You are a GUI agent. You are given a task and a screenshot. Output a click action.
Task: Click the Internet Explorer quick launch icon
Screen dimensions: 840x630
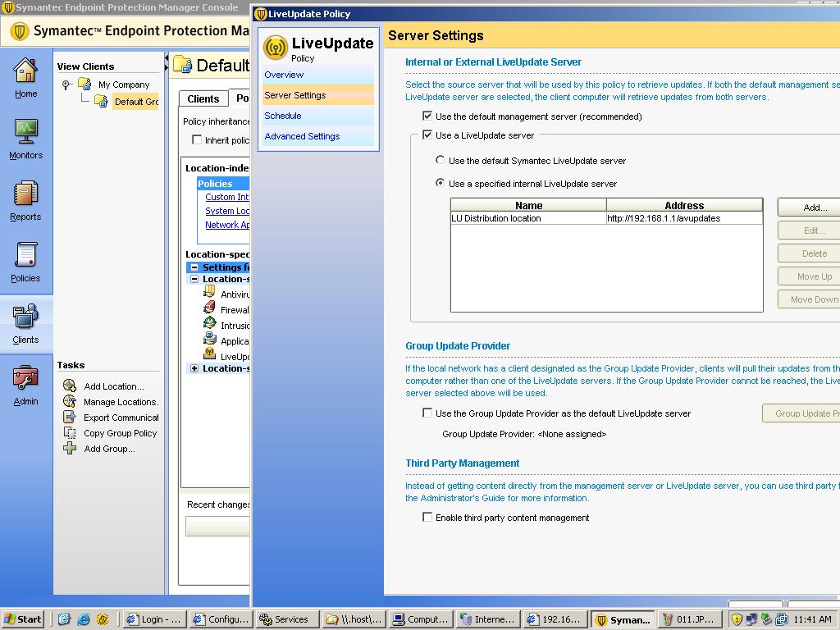pyautogui.click(x=84, y=619)
